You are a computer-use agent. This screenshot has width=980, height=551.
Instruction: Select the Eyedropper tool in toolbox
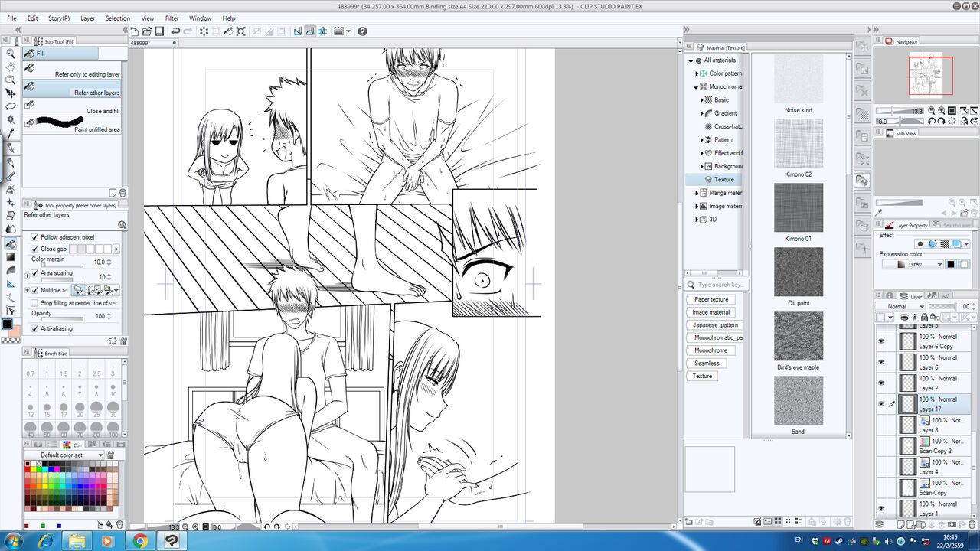tap(11, 132)
